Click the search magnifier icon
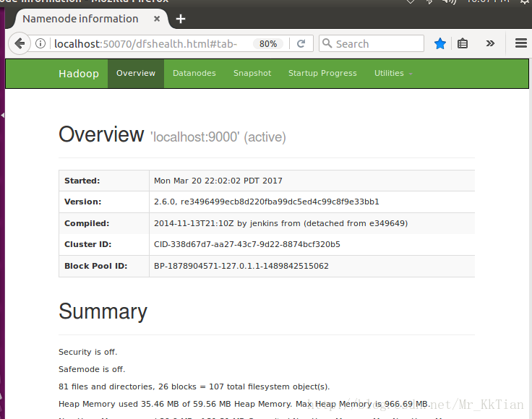 point(327,43)
